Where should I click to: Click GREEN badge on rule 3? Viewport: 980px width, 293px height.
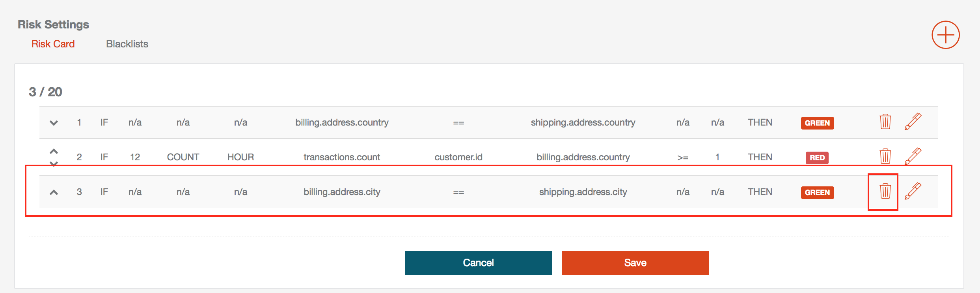pos(817,192)
